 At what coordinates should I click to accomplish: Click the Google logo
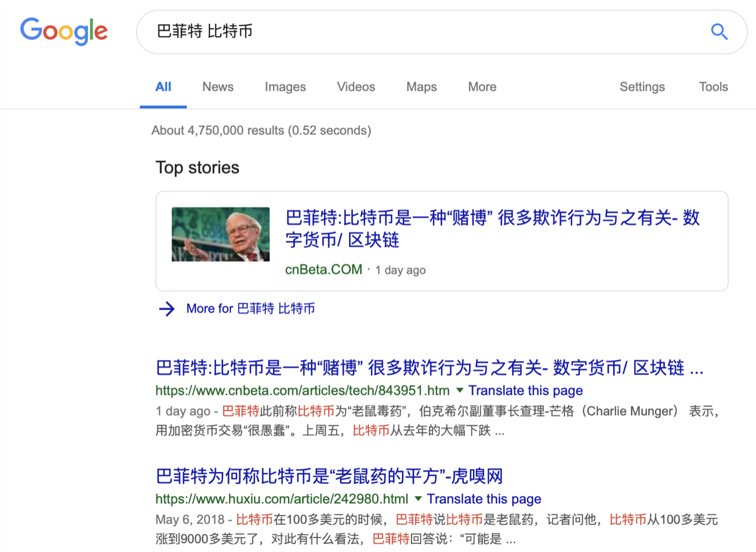pyautogui.click(x=64, y=31)
